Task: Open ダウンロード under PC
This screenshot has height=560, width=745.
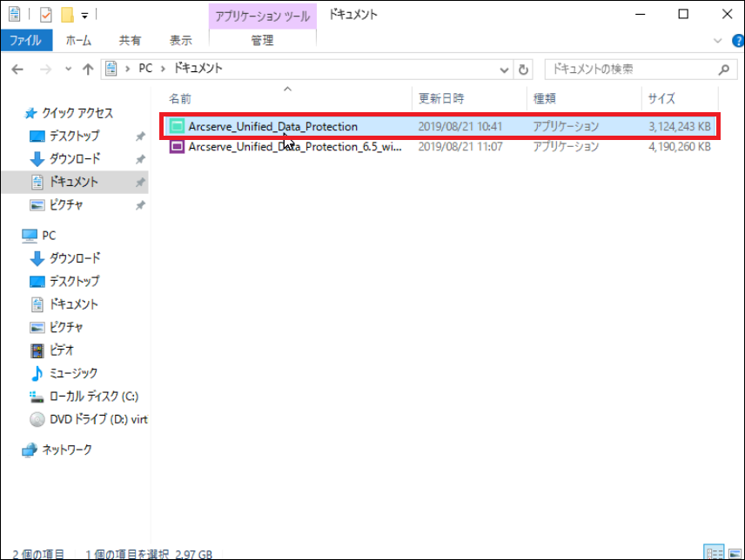Action: [75, 258]
